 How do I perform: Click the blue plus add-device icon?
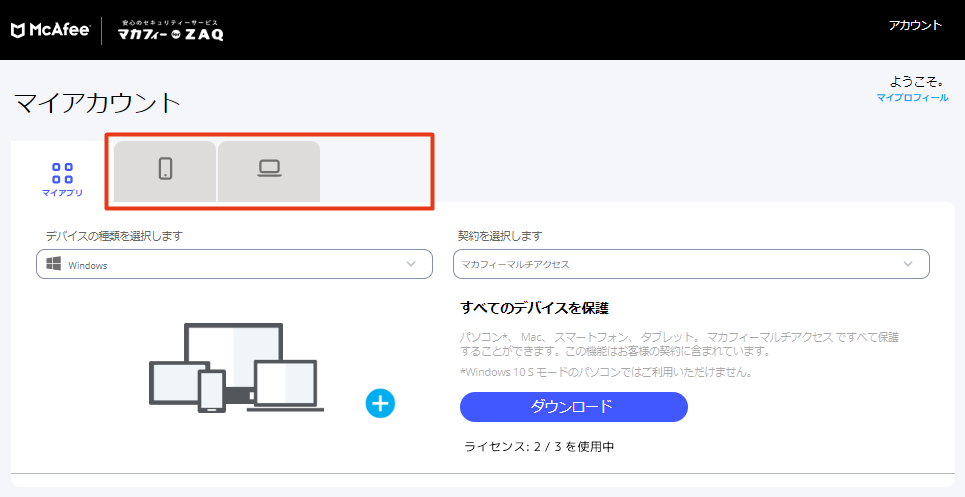tap(380, 404)
